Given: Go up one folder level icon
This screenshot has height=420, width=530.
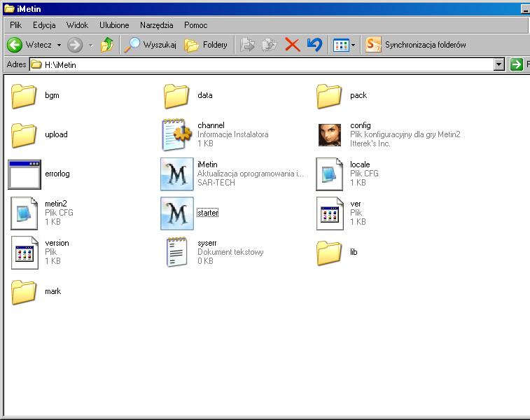Looking at the screenshot, I should point(107,45).
